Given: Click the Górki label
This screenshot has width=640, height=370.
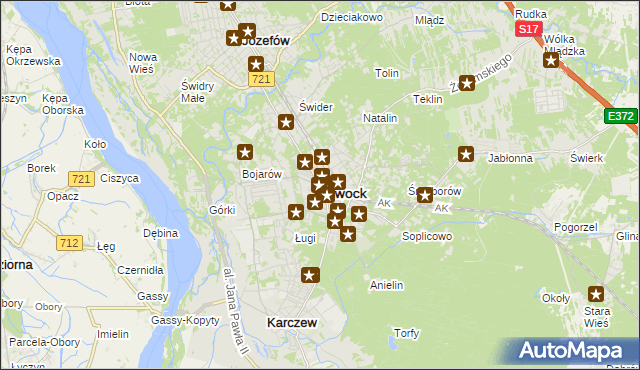Looking at the screenshot, I should [222, 210].
